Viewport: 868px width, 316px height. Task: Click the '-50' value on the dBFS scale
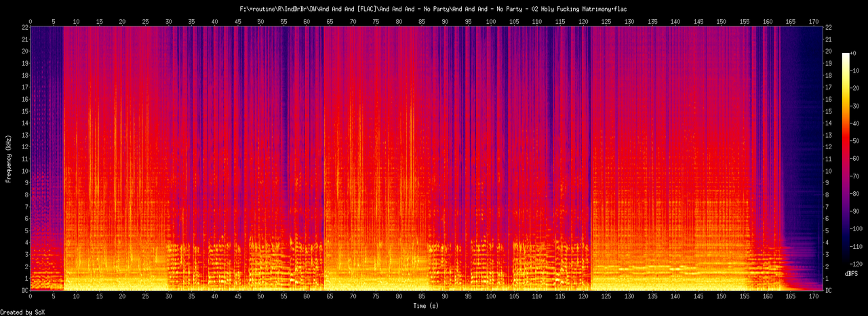pos(856,140)
